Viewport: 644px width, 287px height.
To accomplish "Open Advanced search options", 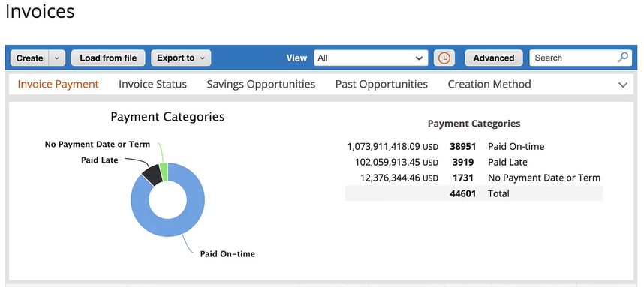I will [x=494, y=58].
